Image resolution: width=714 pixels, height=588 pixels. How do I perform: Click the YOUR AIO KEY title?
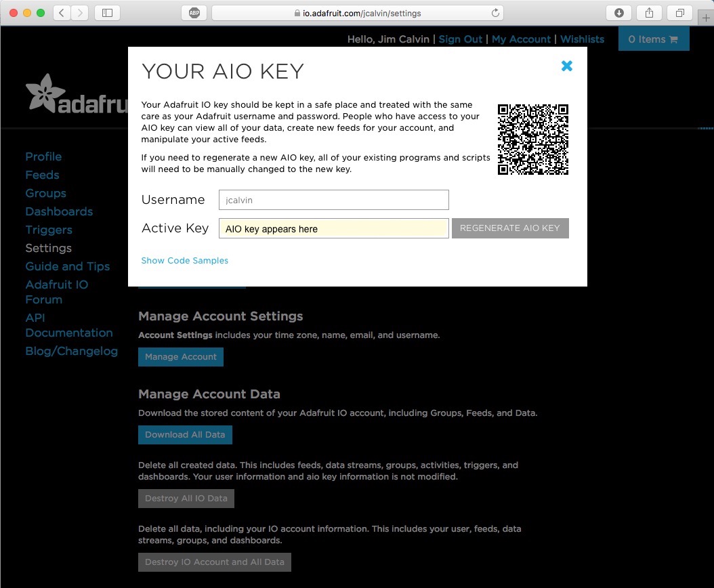click(223, 72)
